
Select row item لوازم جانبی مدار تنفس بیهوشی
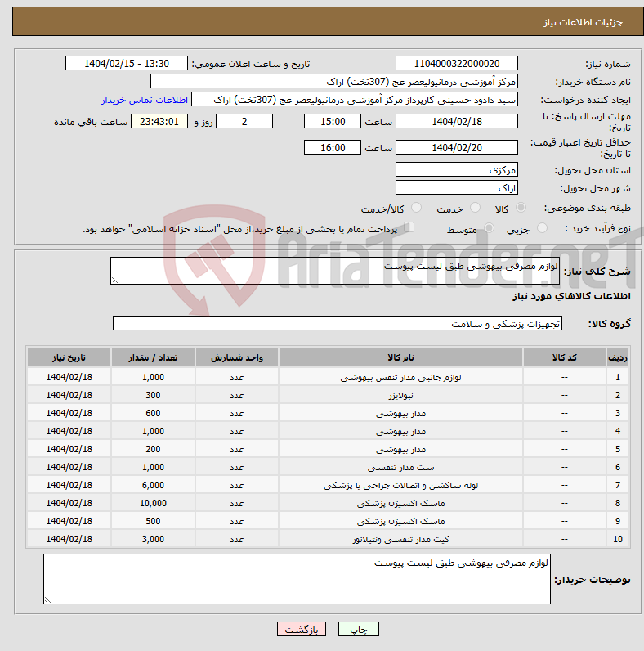[400, 377]
